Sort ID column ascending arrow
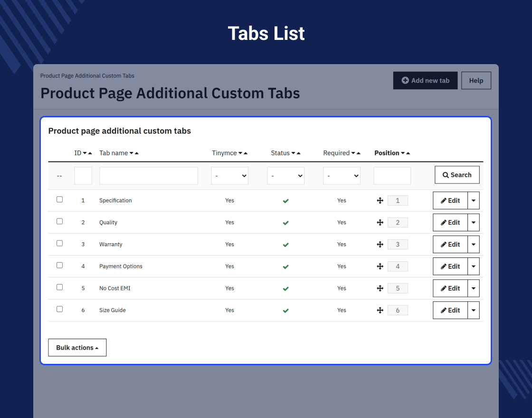532x418 pixels. [90, 153]
